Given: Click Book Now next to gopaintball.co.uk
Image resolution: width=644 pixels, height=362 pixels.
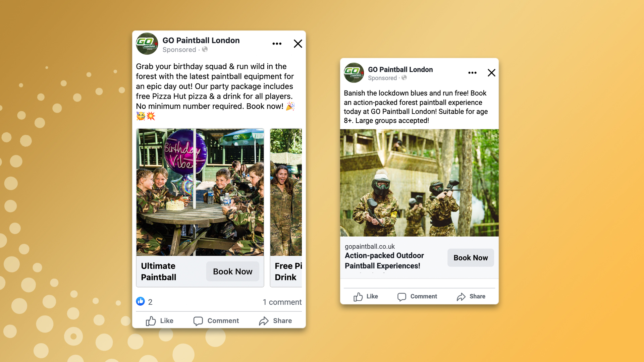Looking at the screenshot, I should pos(471,258).
